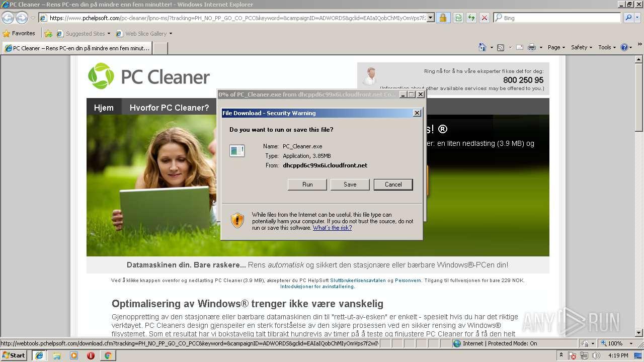This screenshot has width=644, height=362.
Task: Open Windows Explorer folder from taskbar
Action: click(x=57, y=355)
